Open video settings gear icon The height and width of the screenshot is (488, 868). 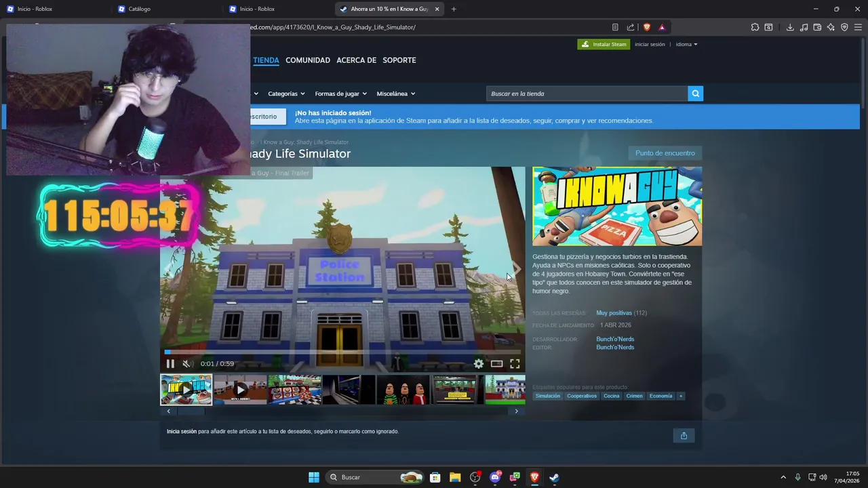pyautogui.click(x=479, y=364)
